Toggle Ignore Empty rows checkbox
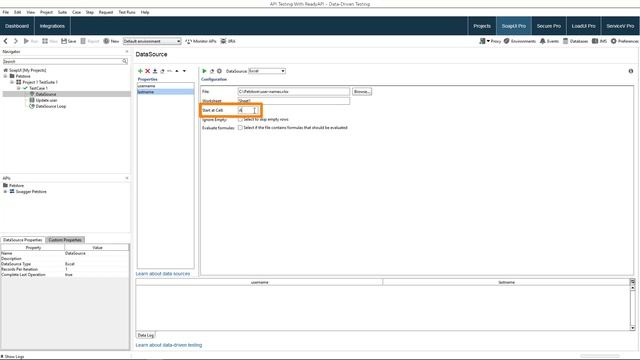The image size is (640, 360). (x=240, y=119)
